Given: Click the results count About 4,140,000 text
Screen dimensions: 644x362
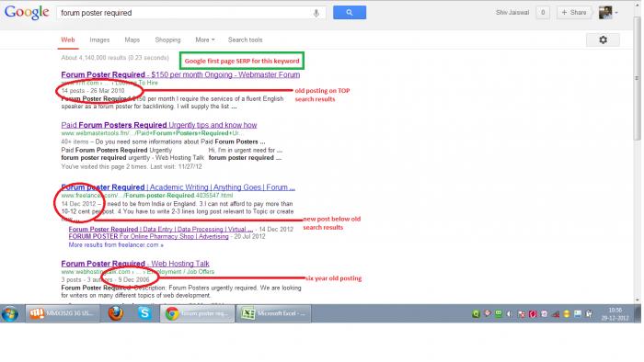Looking at the screenshot, I should (115, 58).
